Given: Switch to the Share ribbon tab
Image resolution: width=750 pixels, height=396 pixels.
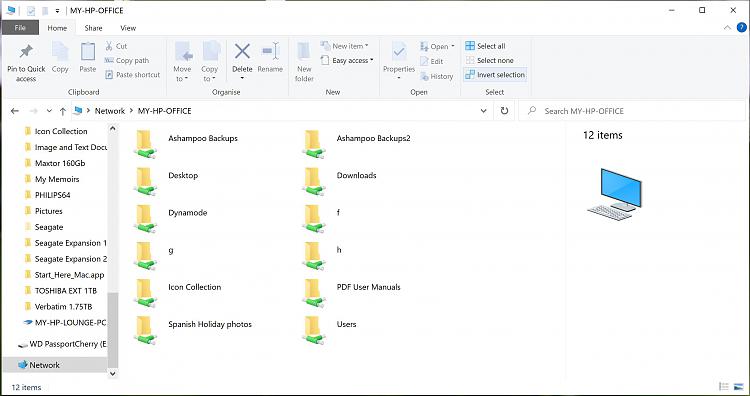Looking at the screenshot, I should (93, 28).
